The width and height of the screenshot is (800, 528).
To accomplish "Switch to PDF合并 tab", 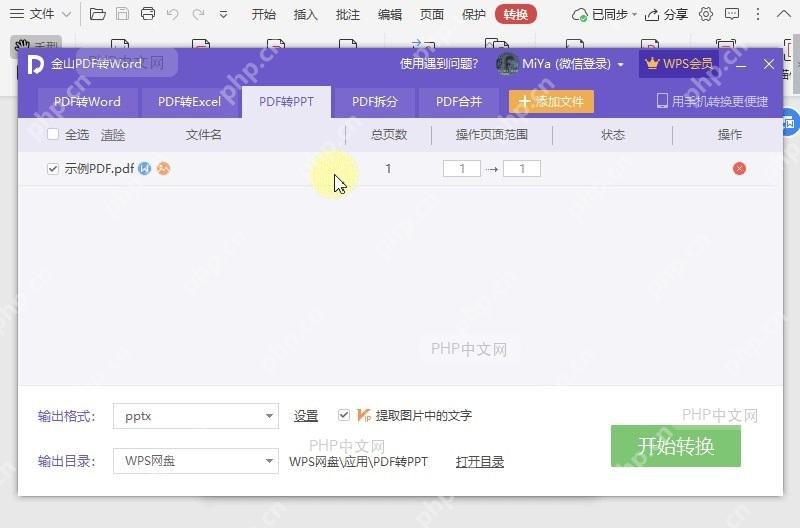I will 459,102.
